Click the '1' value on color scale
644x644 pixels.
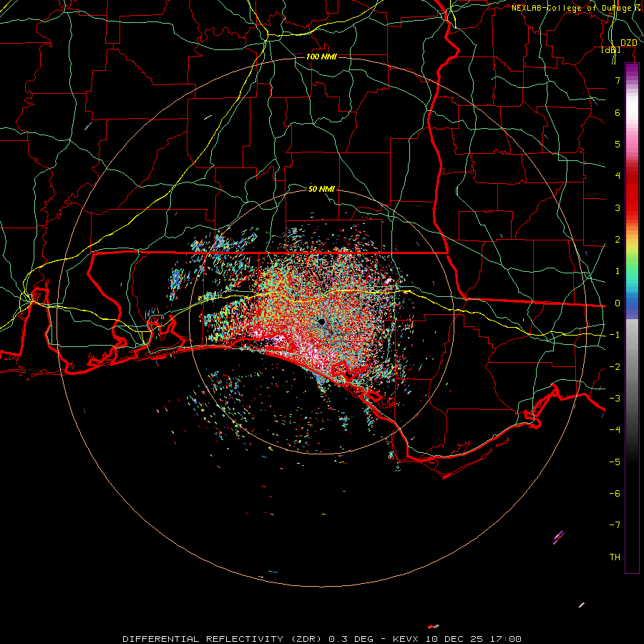click(618, 271)
